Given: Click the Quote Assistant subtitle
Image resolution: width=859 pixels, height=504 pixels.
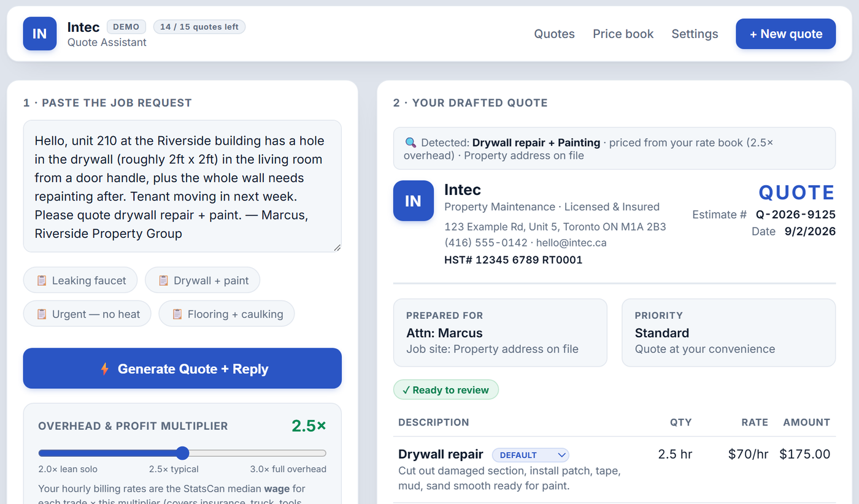Looking at the screenshot, I should click(107, 42).
